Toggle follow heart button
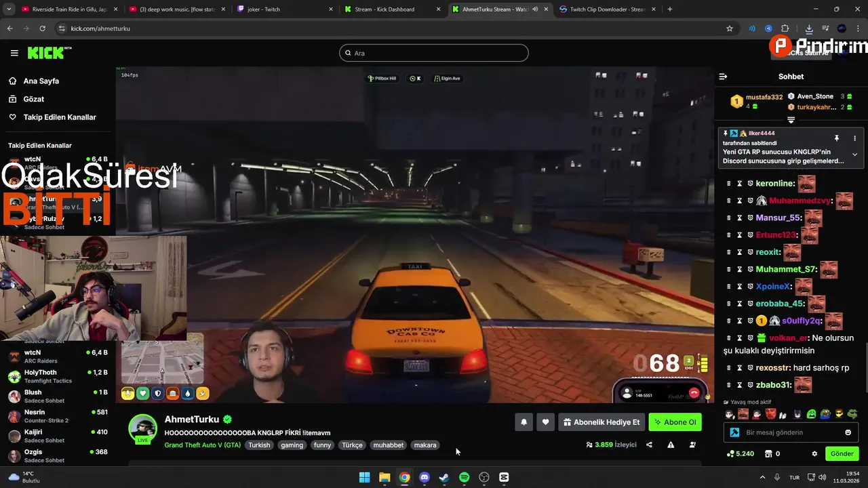Viewport: 868px width, 488px height. coord(545,422)
